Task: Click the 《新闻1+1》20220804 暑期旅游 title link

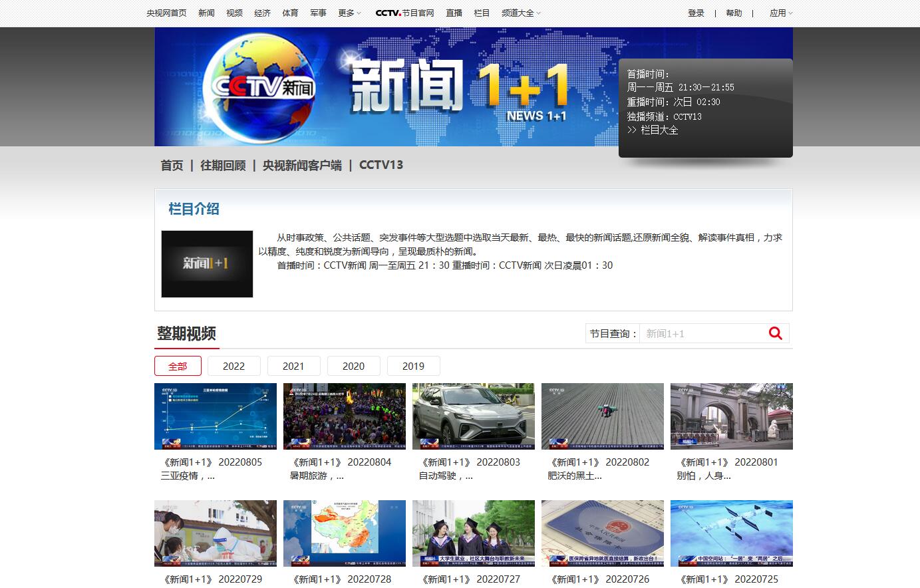Action: point(341,469)
